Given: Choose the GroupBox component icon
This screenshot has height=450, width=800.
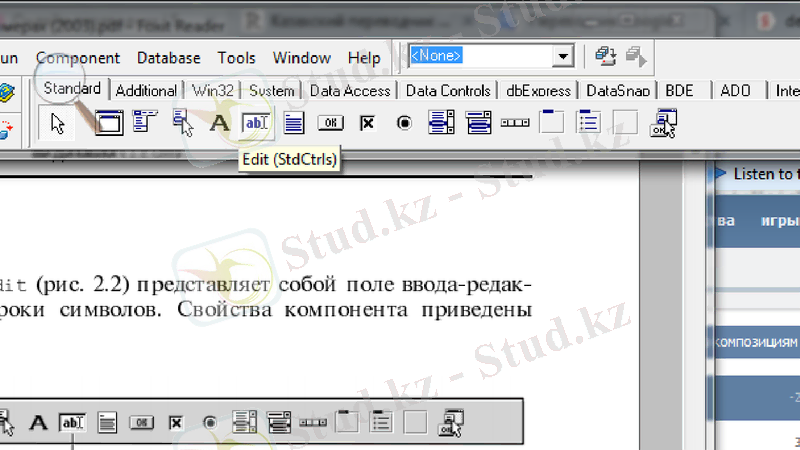Looking at the screenshot, I should coord(552,122).
